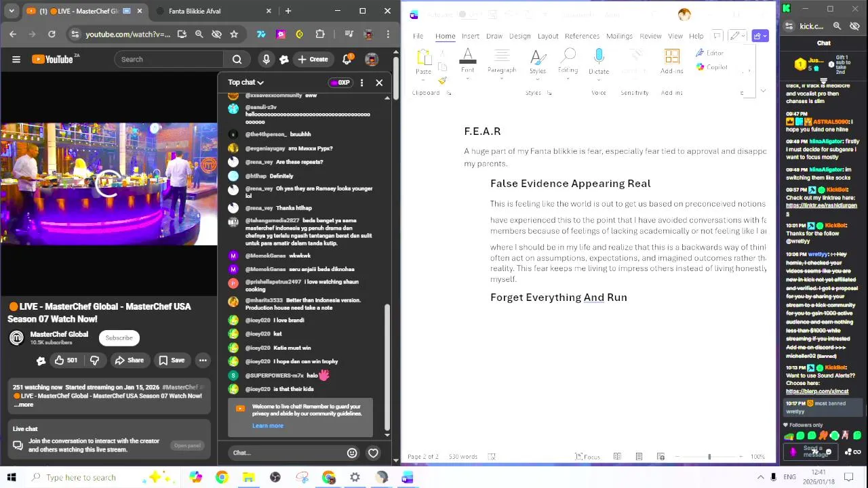
Task: Start Dictate in Word
Action: [599, 62]
